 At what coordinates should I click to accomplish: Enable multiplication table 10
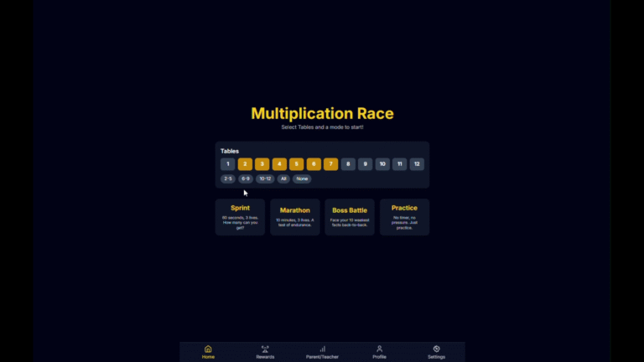click(x=382, y=164)
